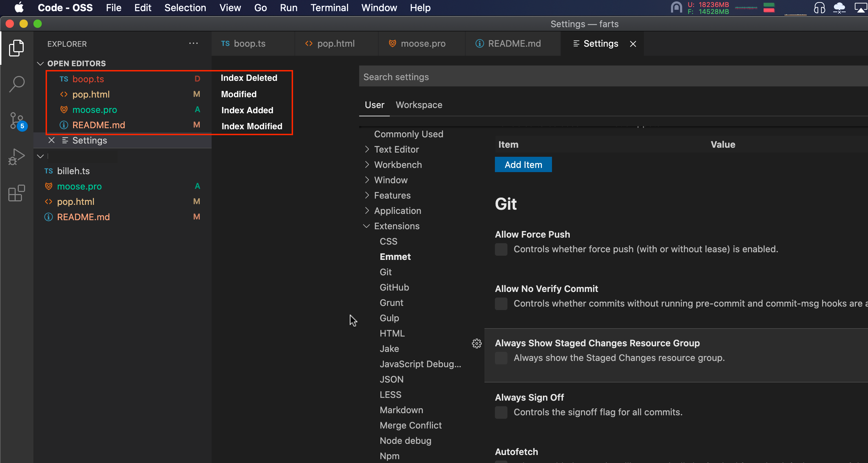This screenshot has width=868, height=463.
Task: Expand the Workbench settings category
Action: 367,164
